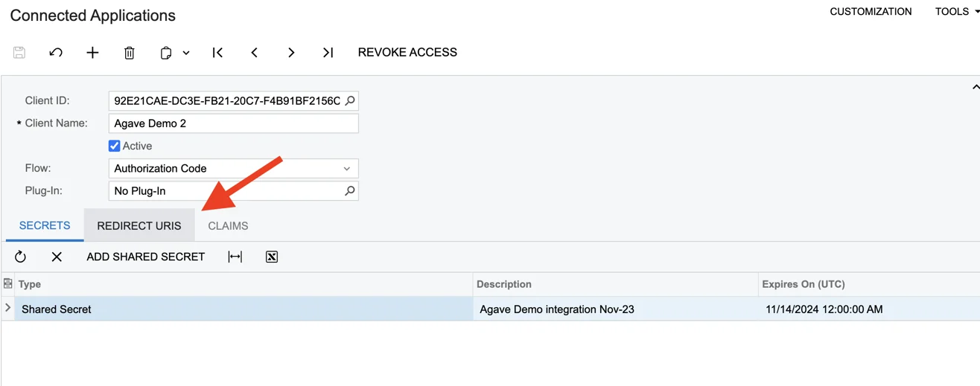Add new record with plus icon
Image resolution: width=980 pixels, height=386 pixels.
92,52
